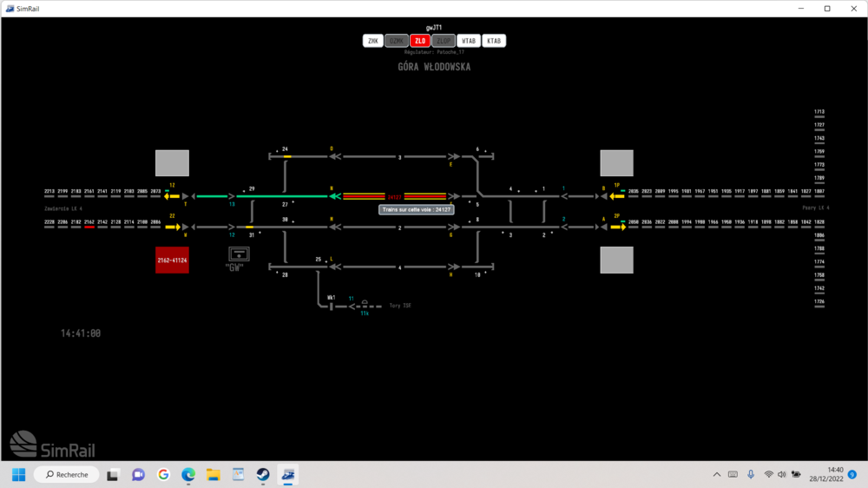Screen dimensions: 868x488
Task: Click yellow direction arrow labeled 22
Action: pos(173,228)
